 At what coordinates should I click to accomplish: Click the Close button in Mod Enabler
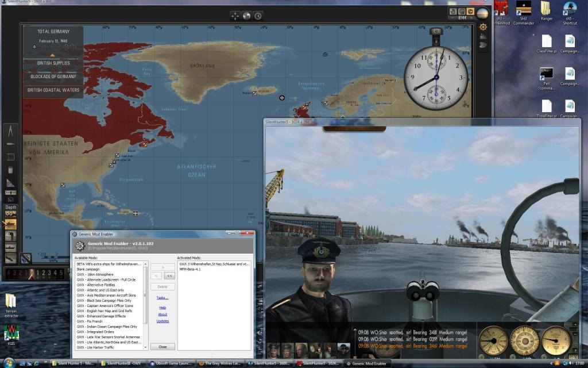point(163,347)
